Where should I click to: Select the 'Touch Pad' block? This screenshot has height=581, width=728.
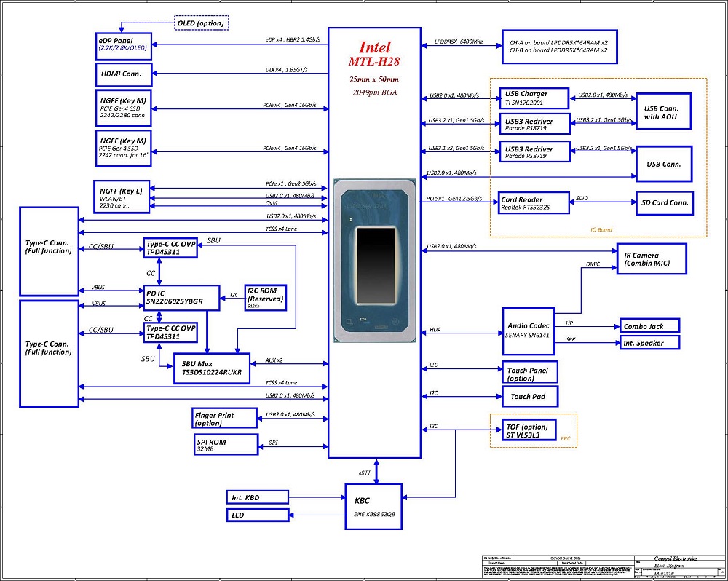[530, 397]
